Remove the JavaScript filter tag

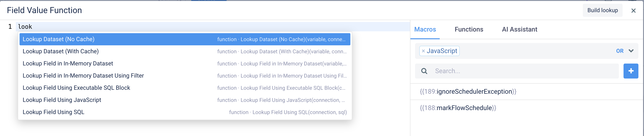[x=423, y=51]
